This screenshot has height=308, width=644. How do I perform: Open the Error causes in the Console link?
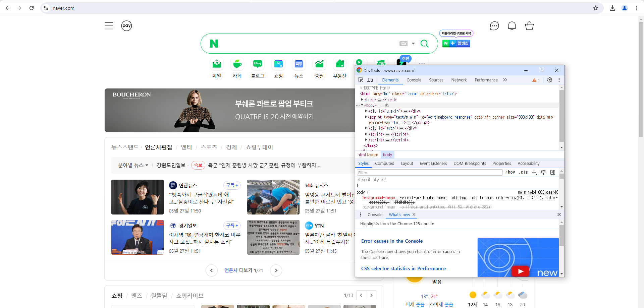click(392, 241)
